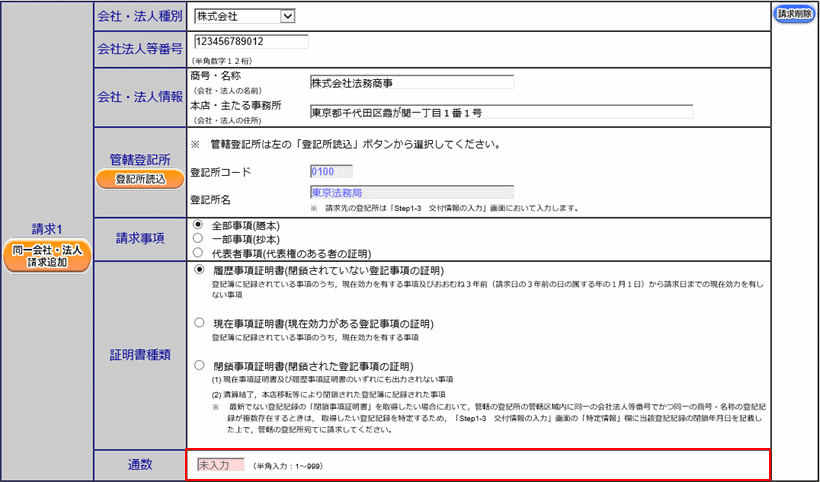This screenshot has width=820, height=482.
Task: Click the 本店・主たる事務所 address field
Action: click(x=501, y=112)
